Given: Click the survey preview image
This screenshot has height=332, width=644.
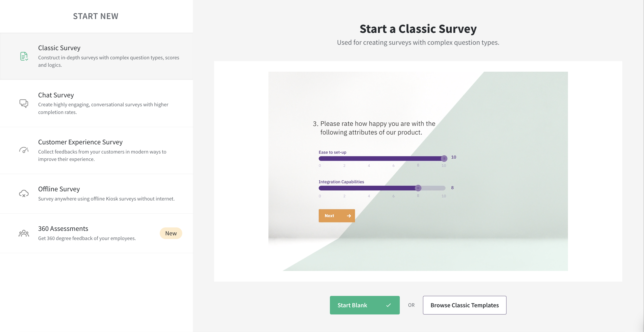Looking at the screenshot, I should point(418,171).
